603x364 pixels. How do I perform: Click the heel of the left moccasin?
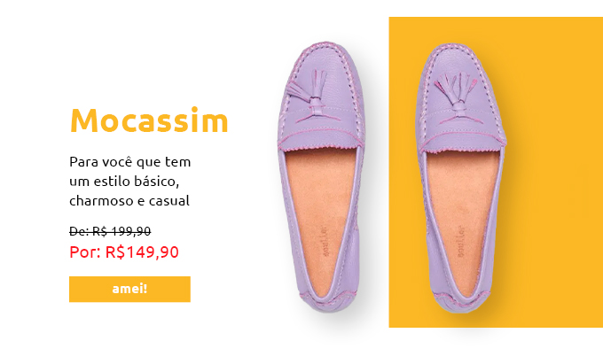(x=326, y=301)
